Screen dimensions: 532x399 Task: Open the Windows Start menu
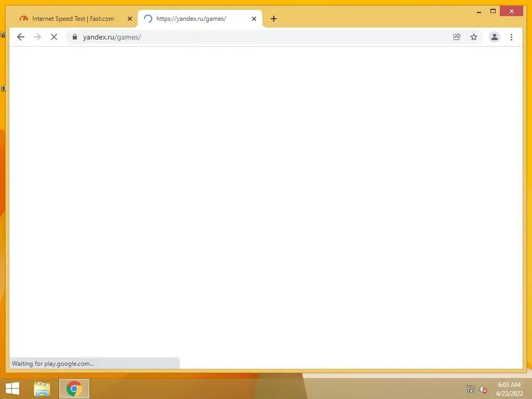tap(12, 389)
